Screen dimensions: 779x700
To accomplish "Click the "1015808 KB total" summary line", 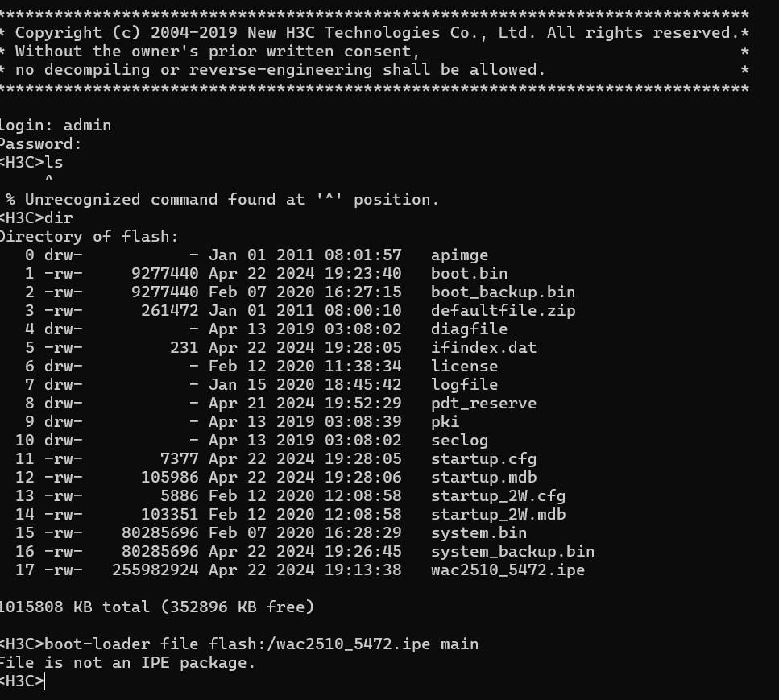I will [x=156, y=607].
